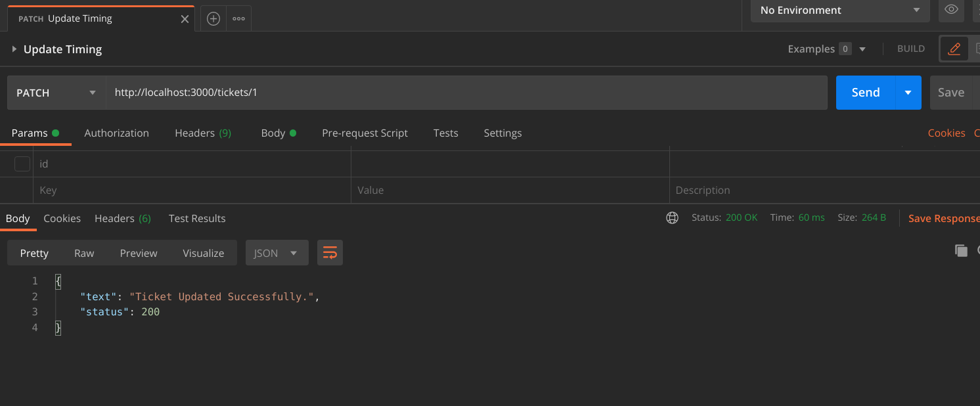This screenshot has height=406, width=980.
Task: Click the empty Key placeholder field
Action: tap(192, 191)
